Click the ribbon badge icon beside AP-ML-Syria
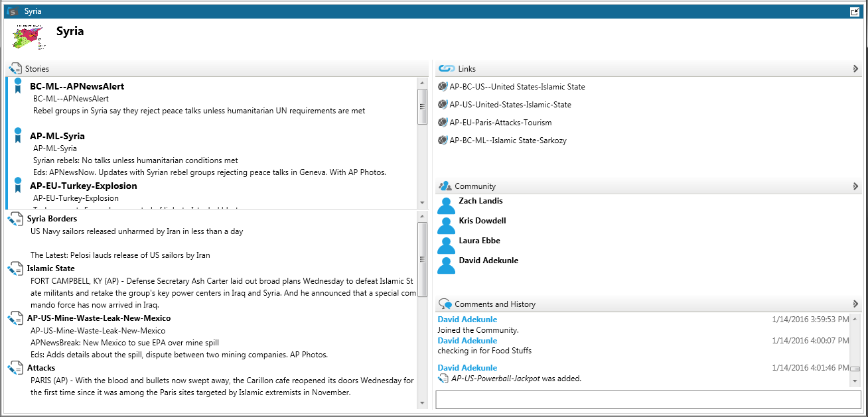Screen dimensions: 868x417 (x=18, y=136)
